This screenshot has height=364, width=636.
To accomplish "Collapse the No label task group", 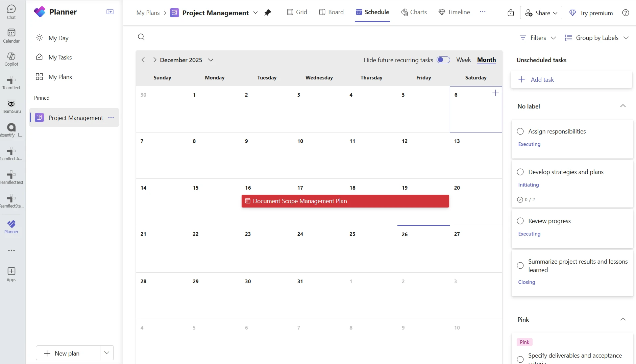I will [623, 106].
